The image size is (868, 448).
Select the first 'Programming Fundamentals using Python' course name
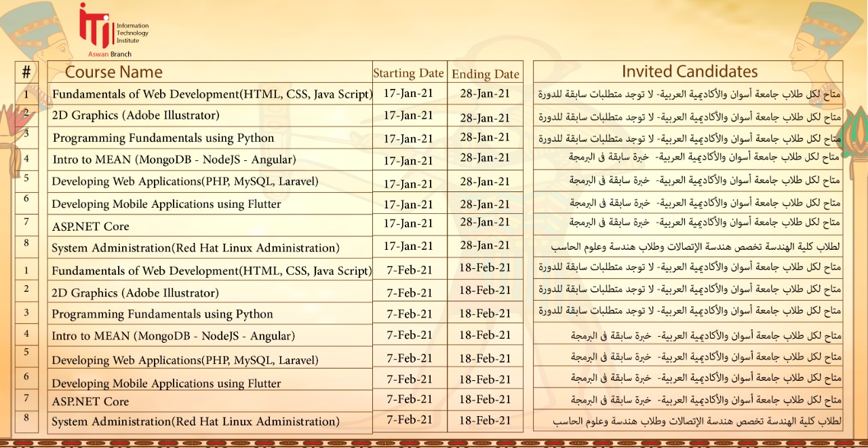click(x=163, y=138)
